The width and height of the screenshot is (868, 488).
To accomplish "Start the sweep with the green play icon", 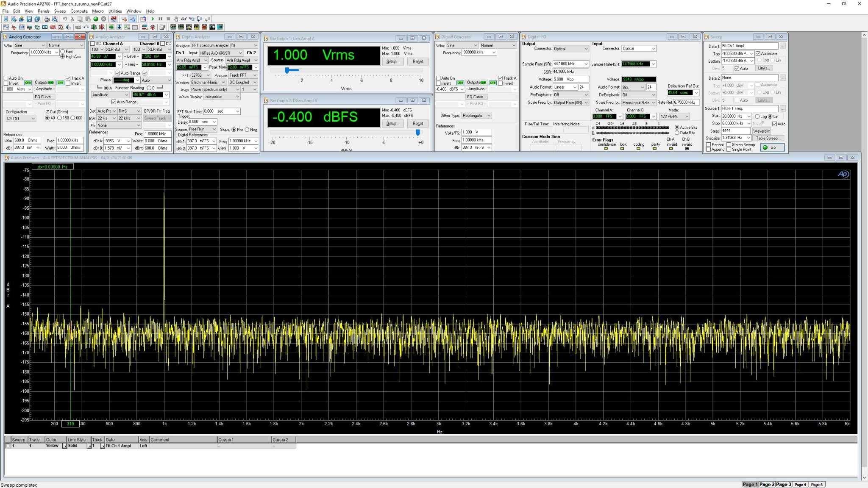I will click(153, 19).
